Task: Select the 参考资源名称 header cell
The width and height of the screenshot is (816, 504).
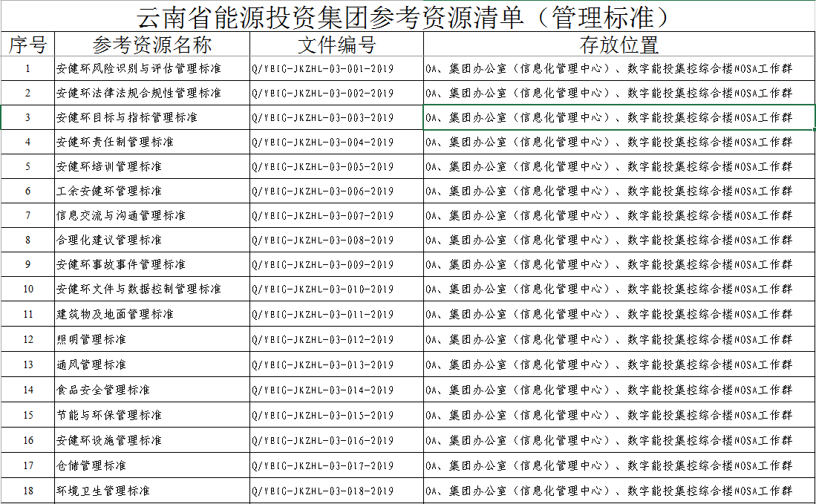Action: (152, 45)
